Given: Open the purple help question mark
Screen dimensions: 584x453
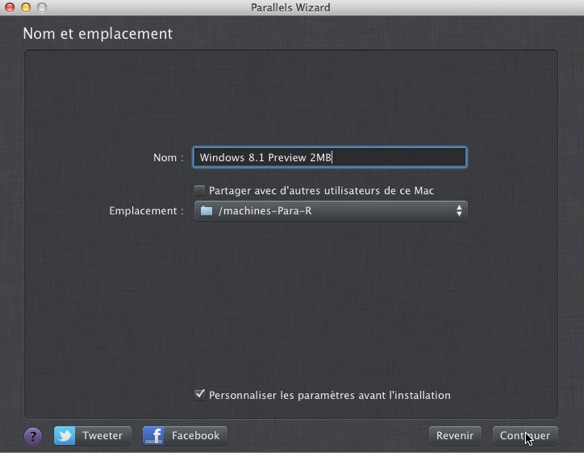Looking at the screenshot, I should click(33, 436).
